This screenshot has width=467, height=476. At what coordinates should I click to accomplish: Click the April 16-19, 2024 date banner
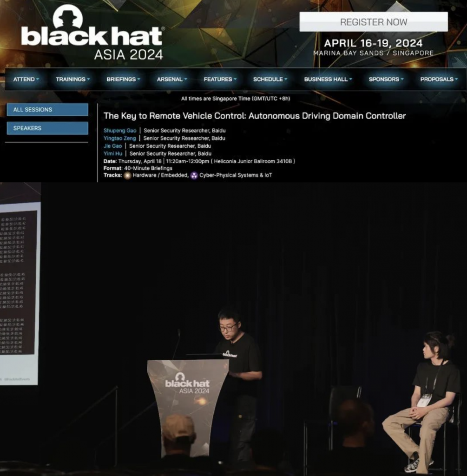click(373, 43)
